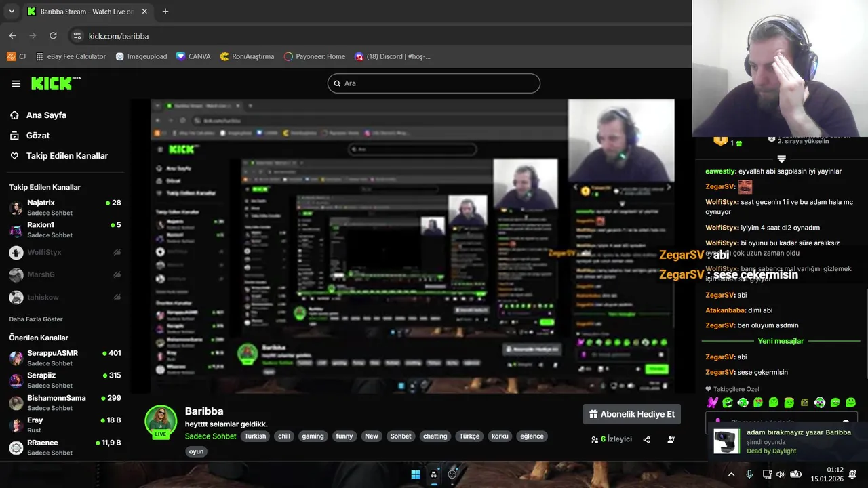This screenshot has width=868, height=488.
Task: Open offline tahiskow channel
Action: (65, 297)
